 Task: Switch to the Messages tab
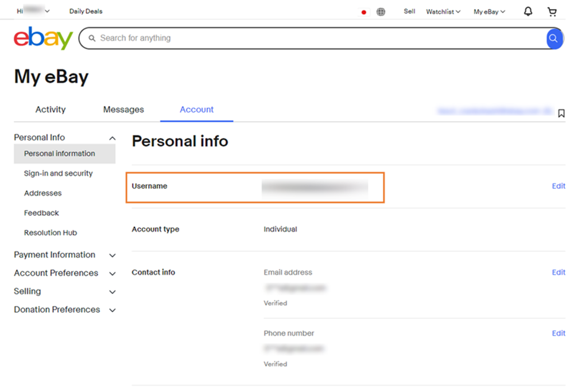(123, 110)
